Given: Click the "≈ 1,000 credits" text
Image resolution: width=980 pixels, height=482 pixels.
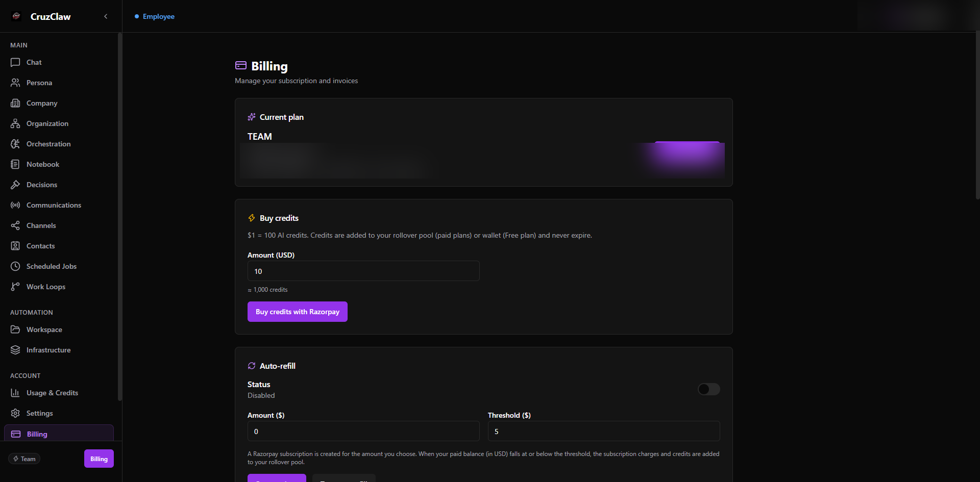Looking at the screenshot, I should coord(267,290).
